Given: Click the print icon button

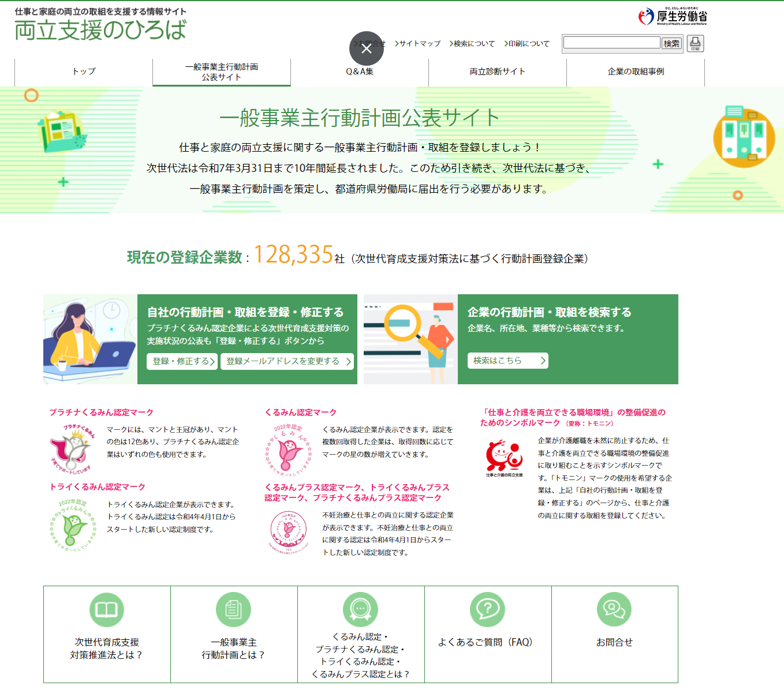Looking at the screenshot, I should (695, 43).
